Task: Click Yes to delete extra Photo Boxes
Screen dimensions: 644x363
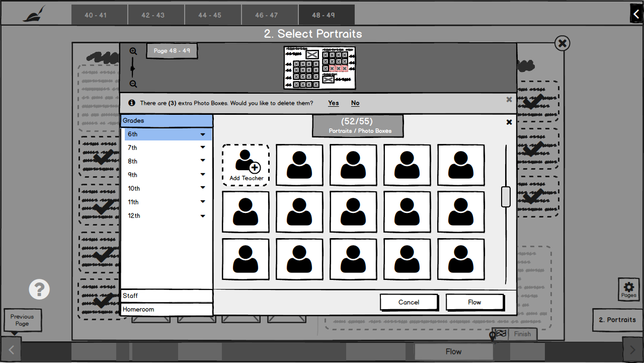Action: [x=334, y=103]
